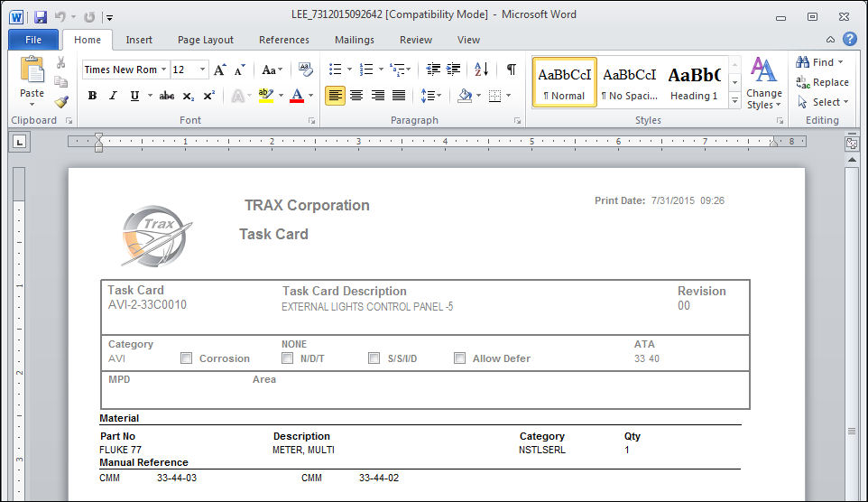
Task: Show paragraph marks with pilcrow icon
Action: click(512, 70)
